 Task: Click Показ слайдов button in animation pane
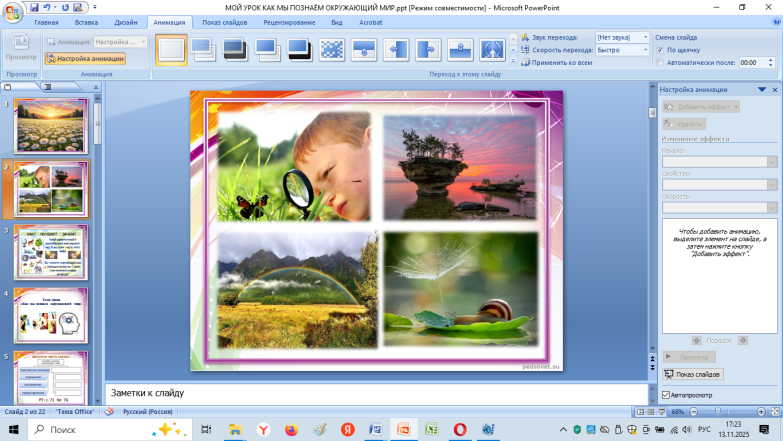(692, 374)
